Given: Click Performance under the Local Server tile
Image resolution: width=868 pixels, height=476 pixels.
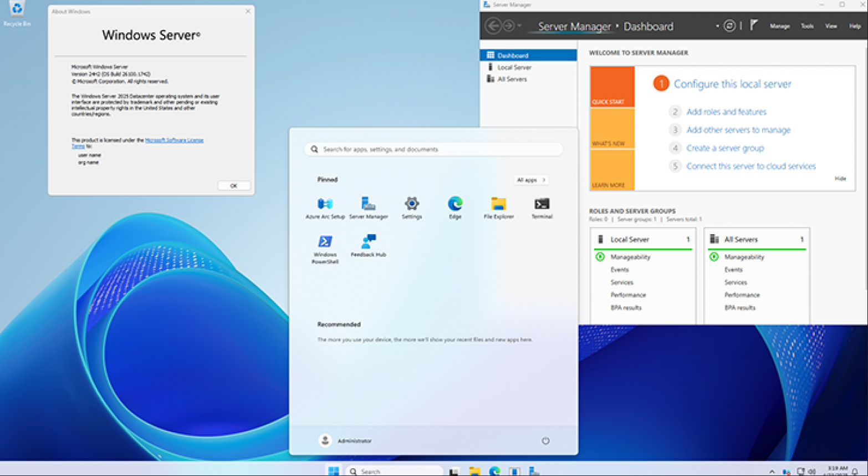Looking at the screenshot, I should (628, 295).
